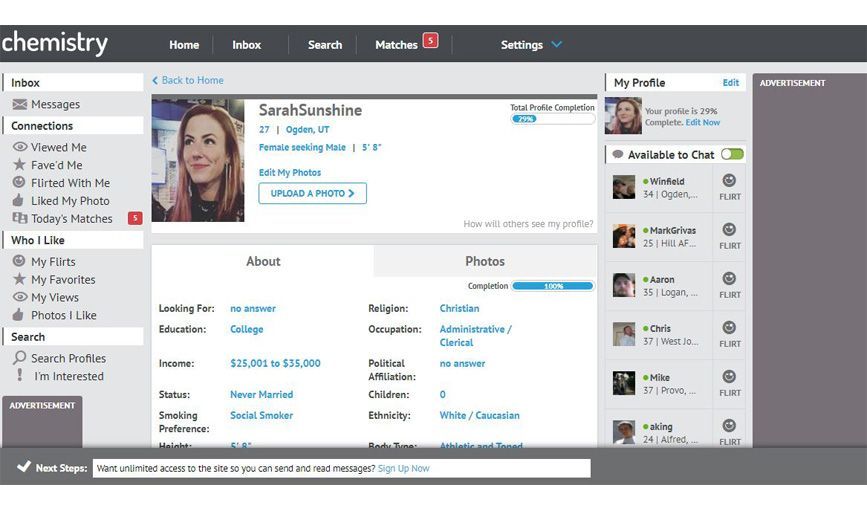Click the About tab 100% completion bar
The image size is (867, 521).
point(553,286)
